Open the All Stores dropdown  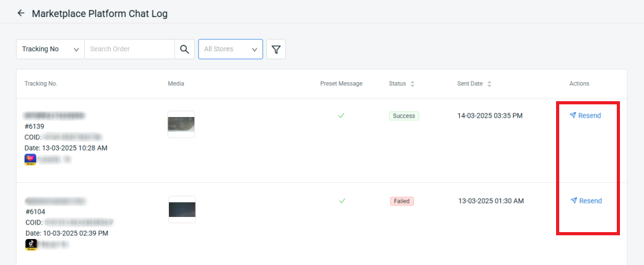pyautogui.click(x=230, y=49)
